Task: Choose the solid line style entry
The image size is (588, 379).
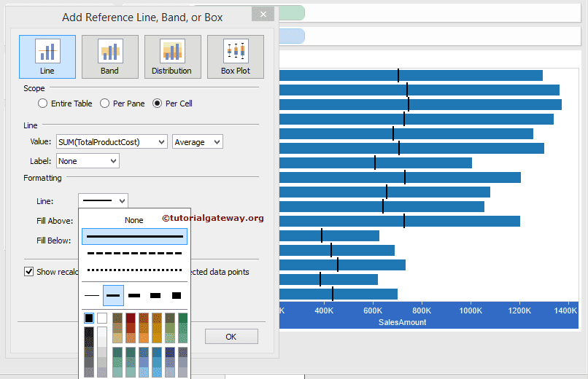Action: (134, 236)
